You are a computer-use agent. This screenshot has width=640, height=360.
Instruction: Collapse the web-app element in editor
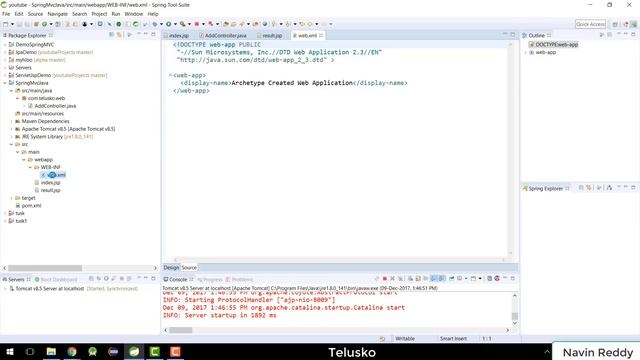[170, 75]
